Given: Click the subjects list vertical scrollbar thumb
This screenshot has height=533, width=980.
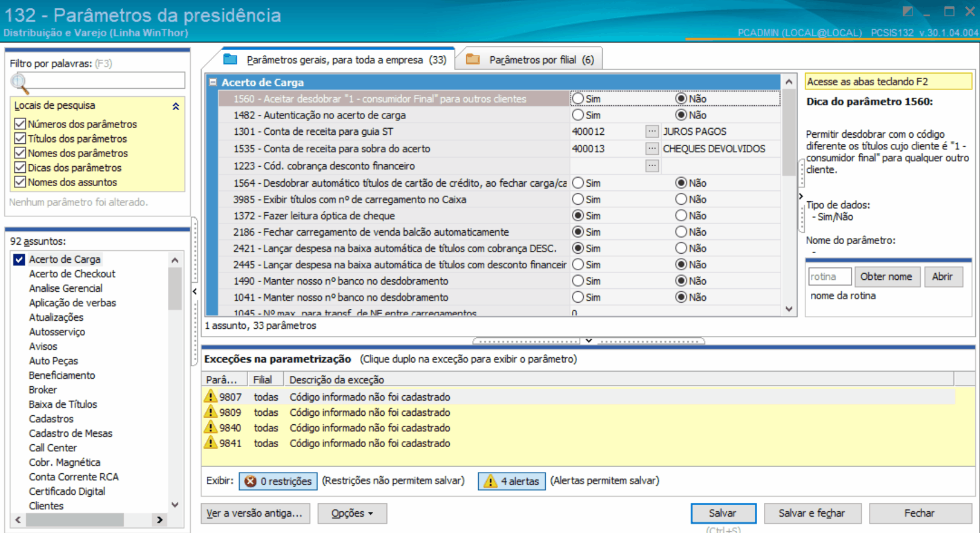Looking at the screenshot, I should [x=175, y=288].
